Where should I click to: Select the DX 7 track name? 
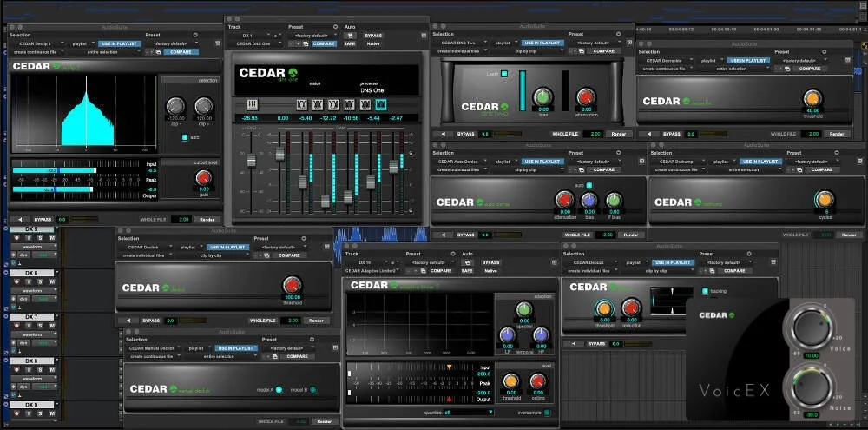click(31, 317)
